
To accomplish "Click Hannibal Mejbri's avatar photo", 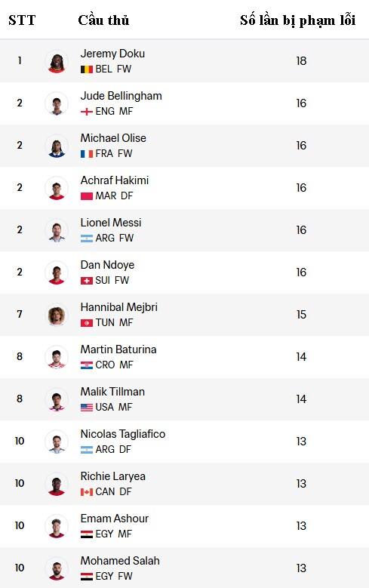I will 57,315.
